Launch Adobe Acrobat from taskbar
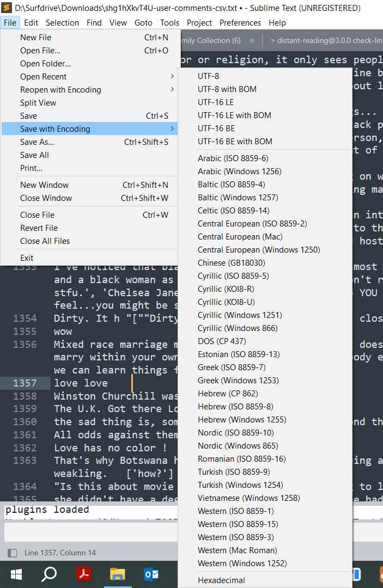The image size is (383, 588). [84, 574]
